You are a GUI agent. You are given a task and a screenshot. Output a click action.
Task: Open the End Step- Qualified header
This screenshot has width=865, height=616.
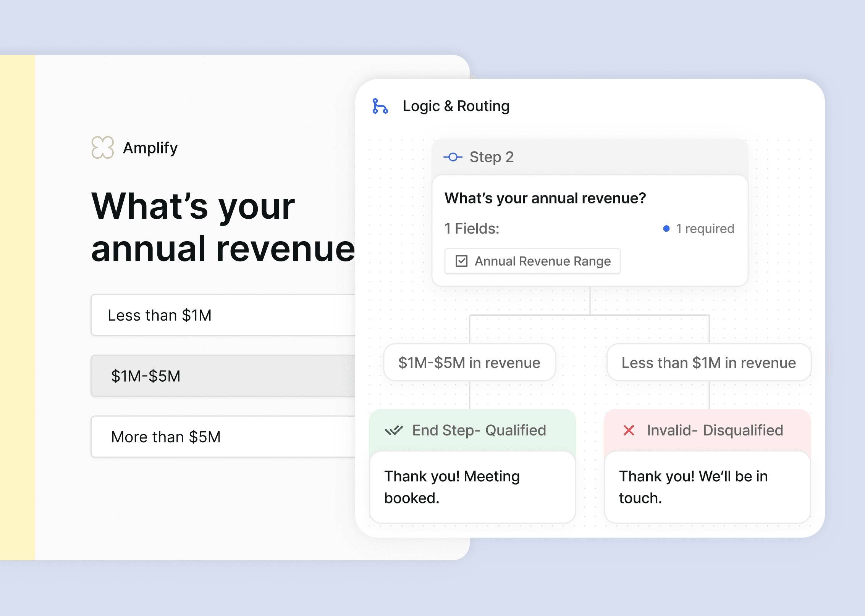click(x=479, y=431)
